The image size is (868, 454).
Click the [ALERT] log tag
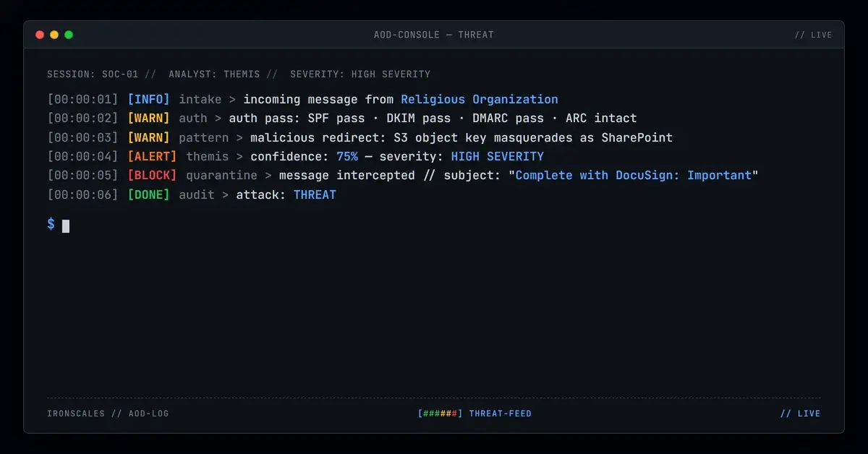(x=152, y=156)
